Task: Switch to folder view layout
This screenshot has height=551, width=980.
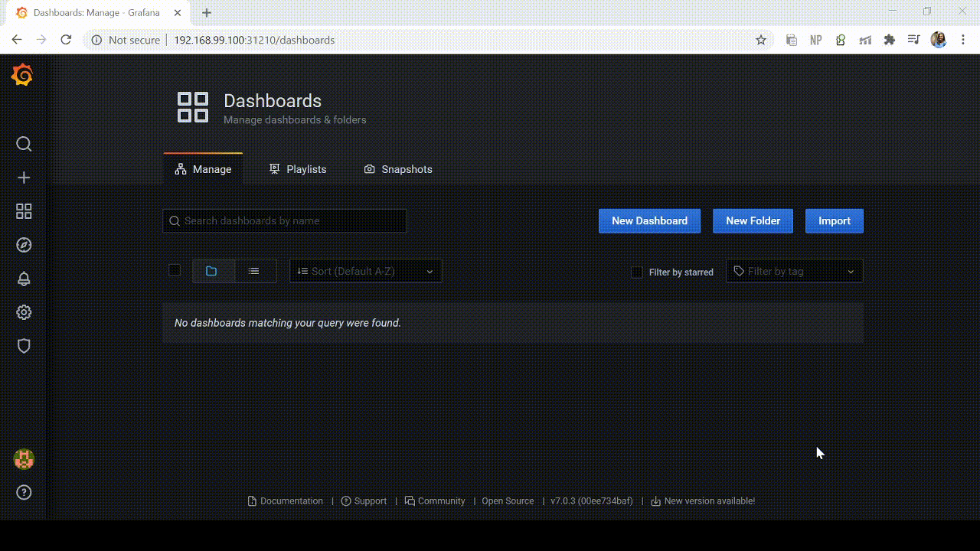Action: [213, 271]
